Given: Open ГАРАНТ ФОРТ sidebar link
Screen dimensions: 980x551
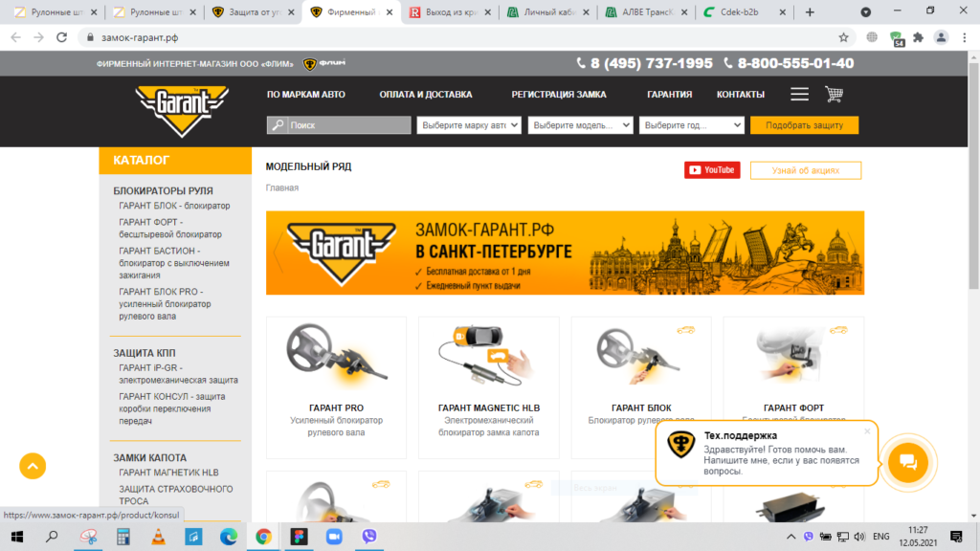Looking at the screenshot, I should [x=170, y=228].
